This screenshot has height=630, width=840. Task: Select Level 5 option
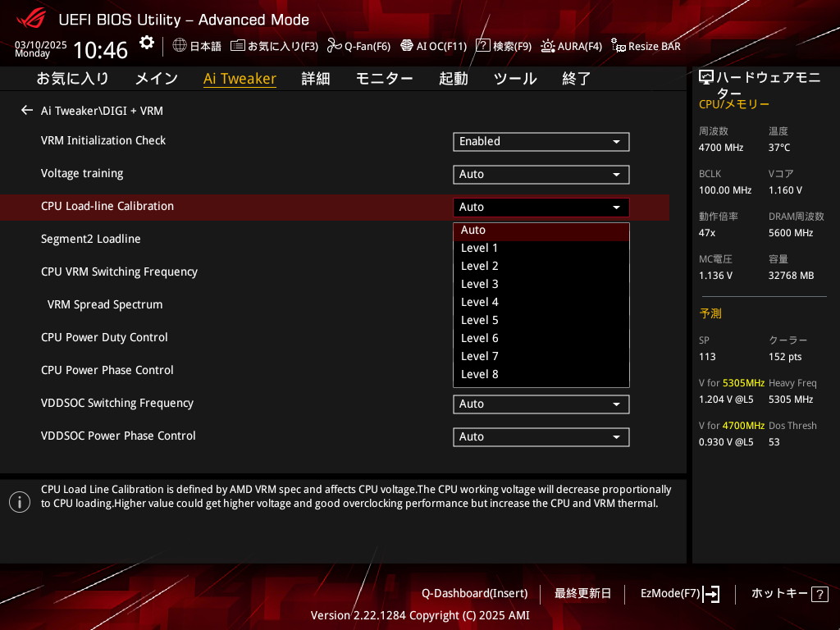[541, 321]
